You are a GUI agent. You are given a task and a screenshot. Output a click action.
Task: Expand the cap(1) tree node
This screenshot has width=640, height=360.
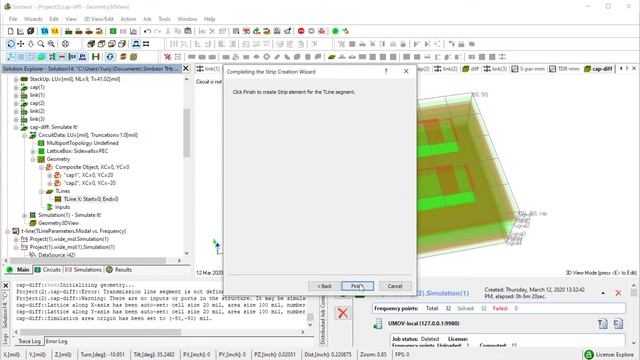(x=16, y=87)
